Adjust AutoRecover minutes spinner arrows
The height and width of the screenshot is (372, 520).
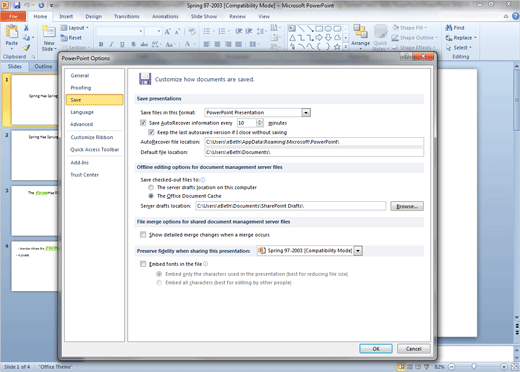click(x=259, y=123)
